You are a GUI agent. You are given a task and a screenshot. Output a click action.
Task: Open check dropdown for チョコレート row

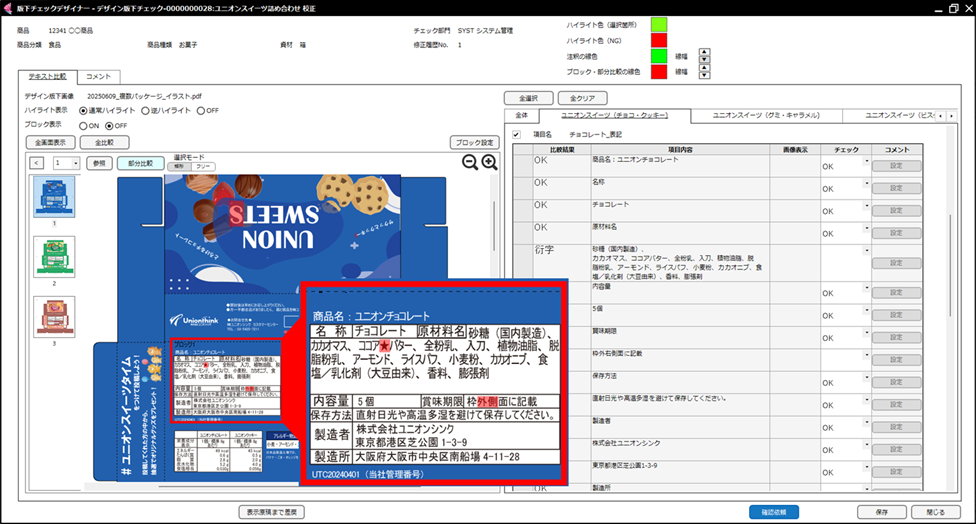pos(866,206)
